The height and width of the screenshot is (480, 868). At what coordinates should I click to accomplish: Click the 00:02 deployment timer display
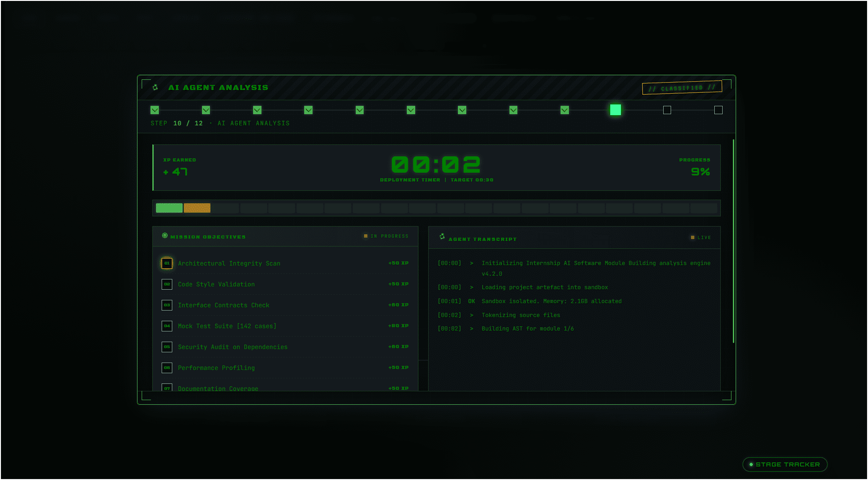coord(436,165)
